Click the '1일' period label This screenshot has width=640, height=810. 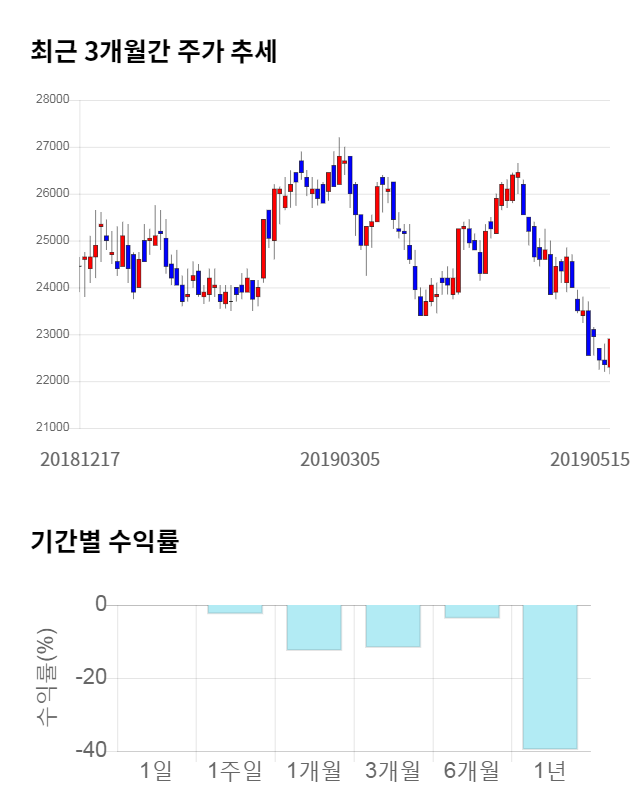coord(156,771)
